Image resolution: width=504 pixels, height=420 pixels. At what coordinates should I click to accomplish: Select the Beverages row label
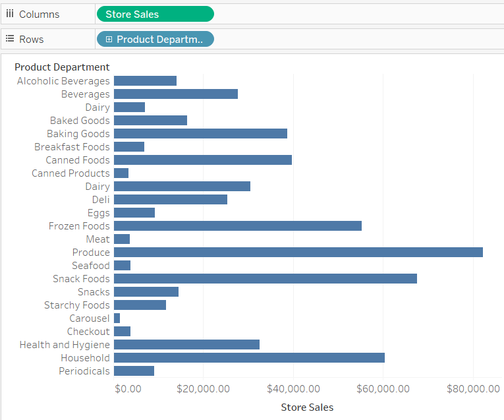[x=86, y=94]
